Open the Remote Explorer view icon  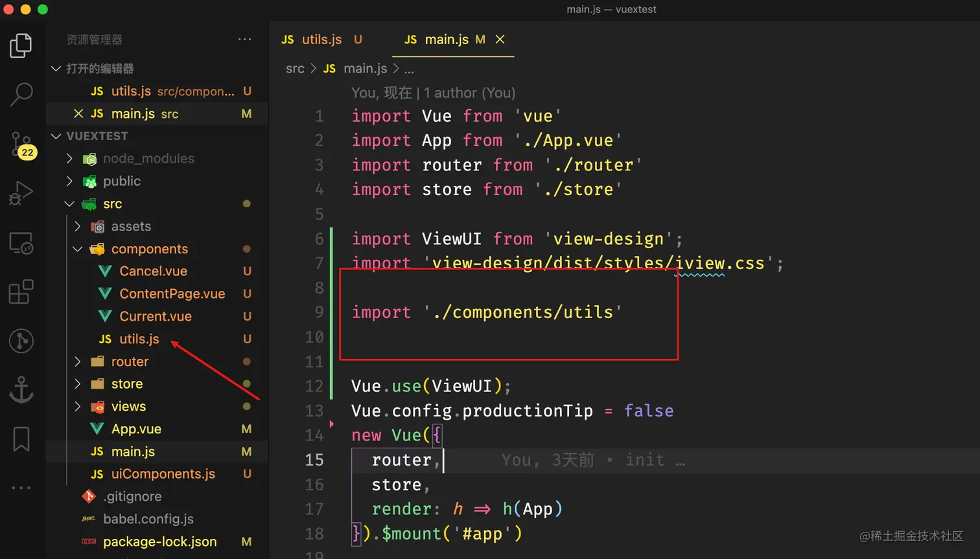click(x=21, y=243)
